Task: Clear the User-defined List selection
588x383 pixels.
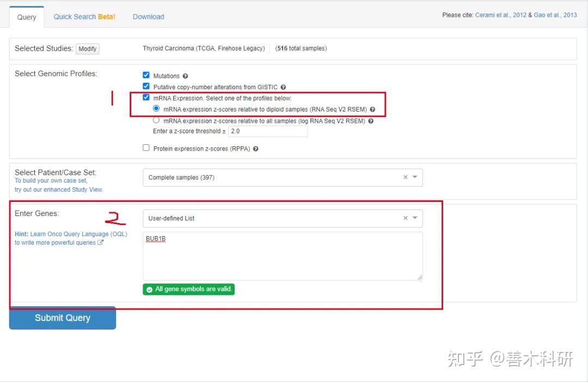Action: coord(406,218)
